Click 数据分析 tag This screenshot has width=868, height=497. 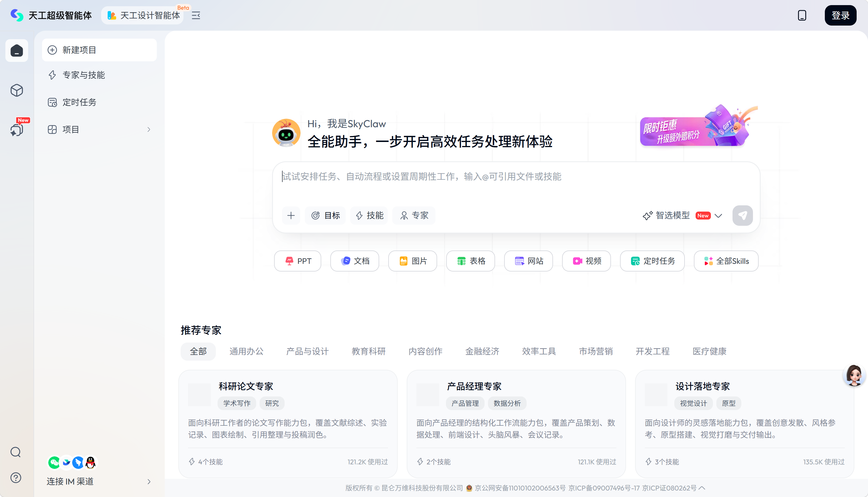tap(507, 403)
